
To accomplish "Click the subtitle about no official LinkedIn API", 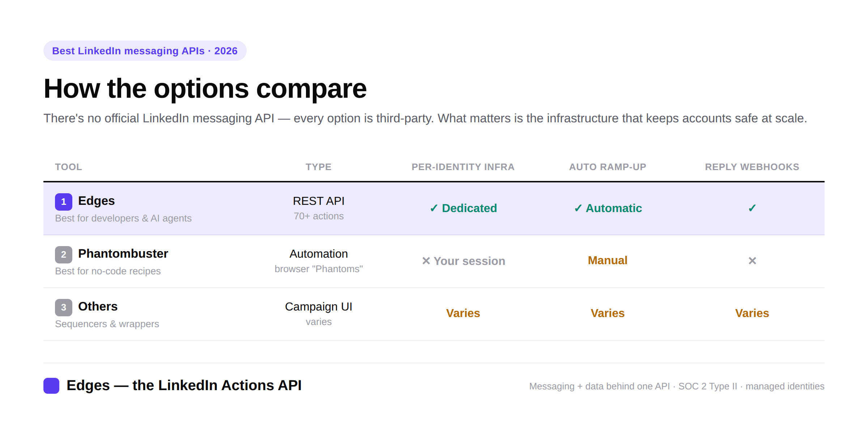I will (x=425, y=118).
